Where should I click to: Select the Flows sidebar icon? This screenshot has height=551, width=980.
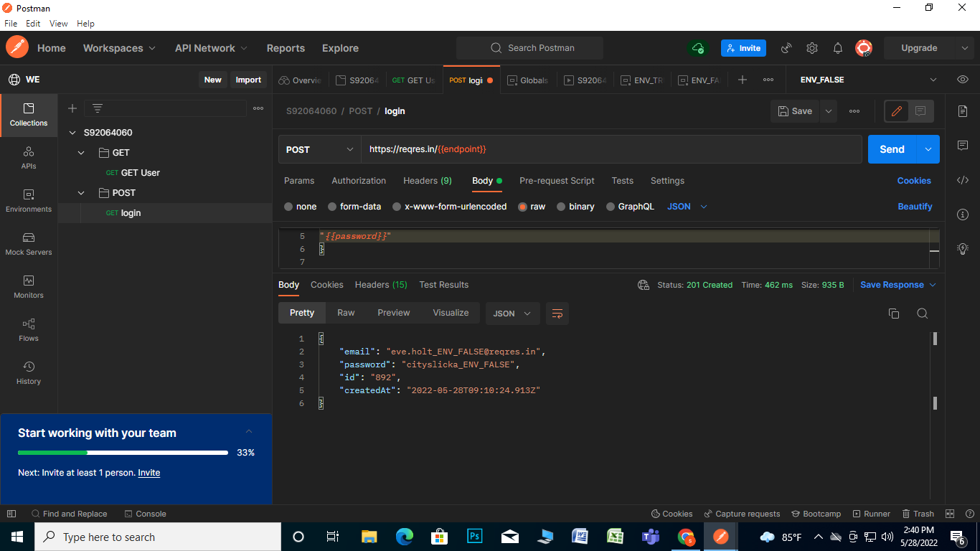coord(28,331)
